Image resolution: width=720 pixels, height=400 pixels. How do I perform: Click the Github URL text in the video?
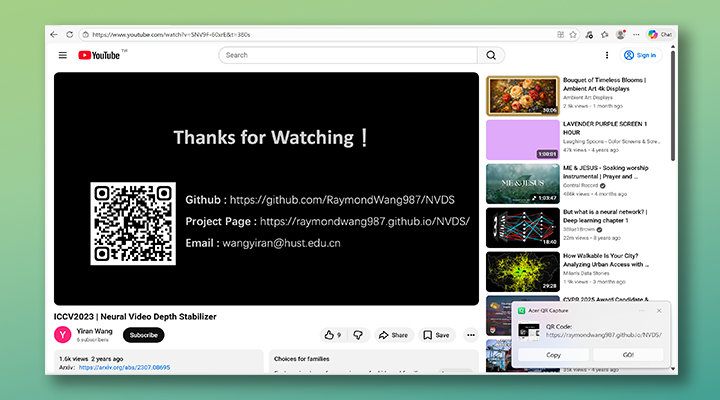point(342,200)
